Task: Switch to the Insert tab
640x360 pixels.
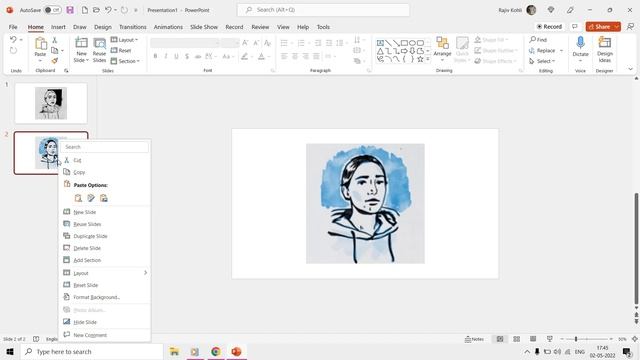Action: (x=58, y=27)
